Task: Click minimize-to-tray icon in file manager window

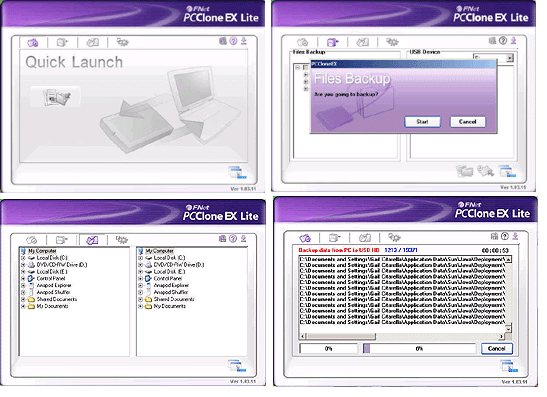Action: point(243,239)
